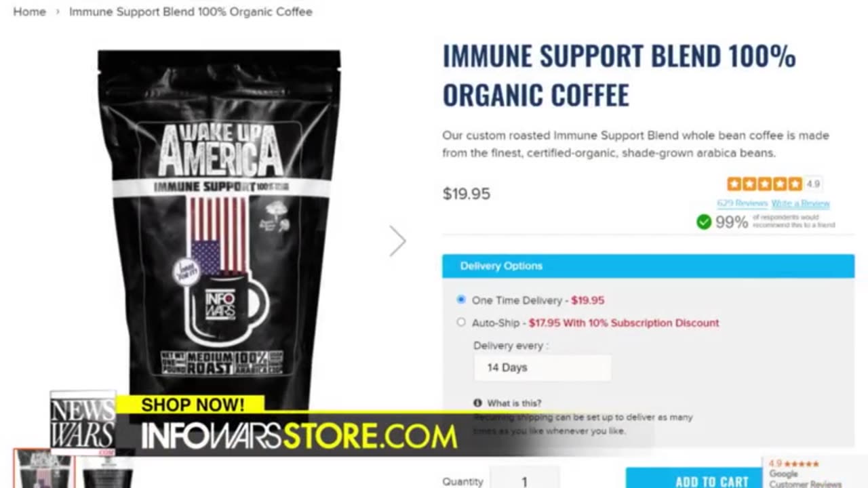Viewport: 868px width, 488px height.
Task: Click the orange five-star rating icons
Action: (764, 184)
